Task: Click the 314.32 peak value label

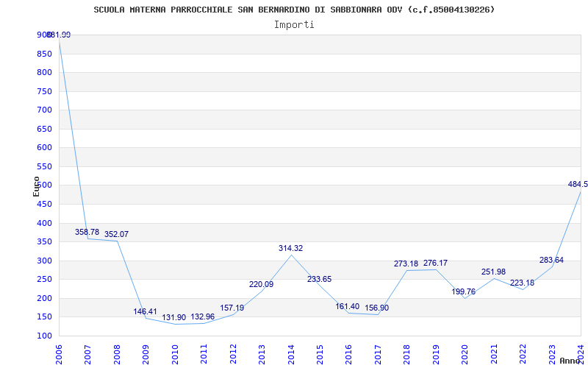Action: click(x=291, y=248)
